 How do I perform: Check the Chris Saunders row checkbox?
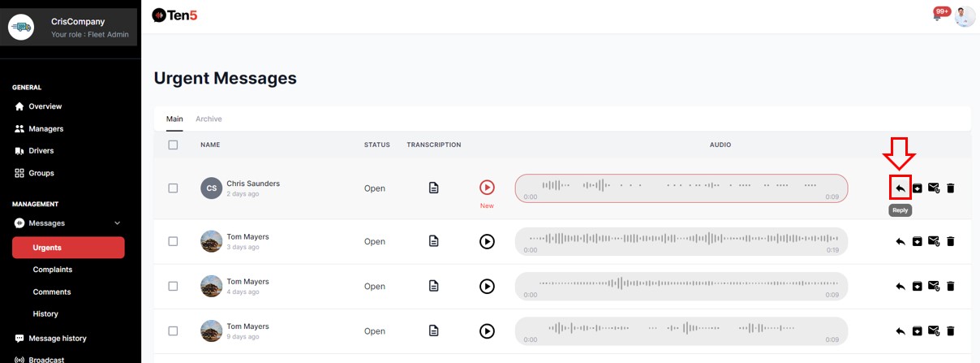pyautogui.click(x=173, y=188)
